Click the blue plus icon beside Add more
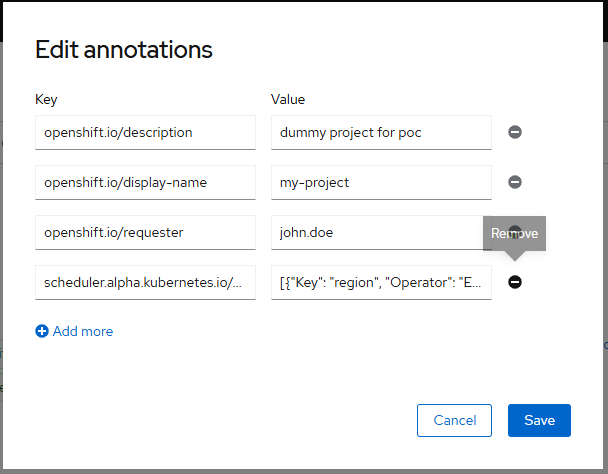 coord(42,331)
